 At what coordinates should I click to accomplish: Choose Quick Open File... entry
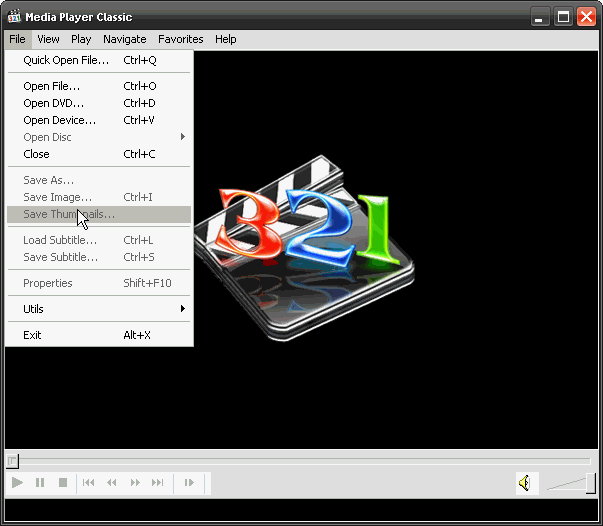coord(99,60)
